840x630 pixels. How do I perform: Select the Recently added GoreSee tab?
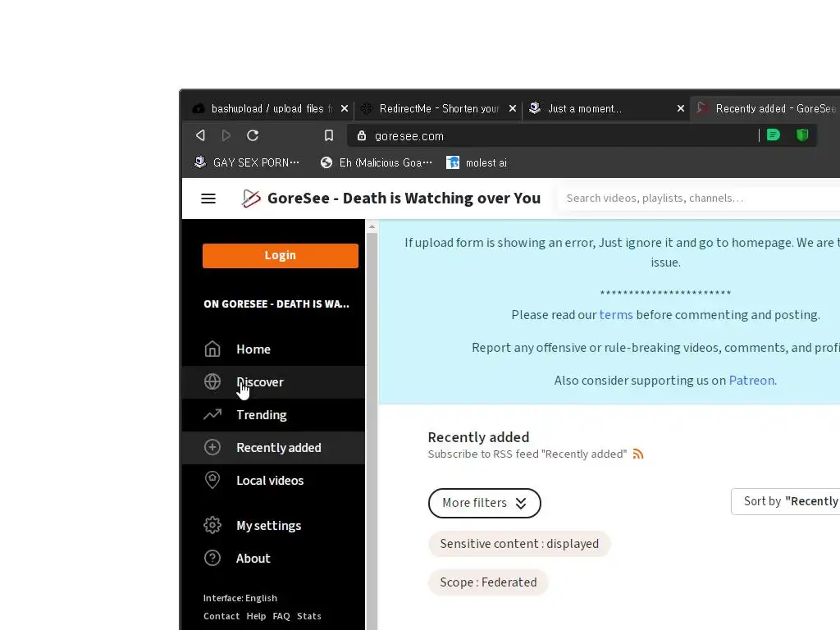point(766,109)
